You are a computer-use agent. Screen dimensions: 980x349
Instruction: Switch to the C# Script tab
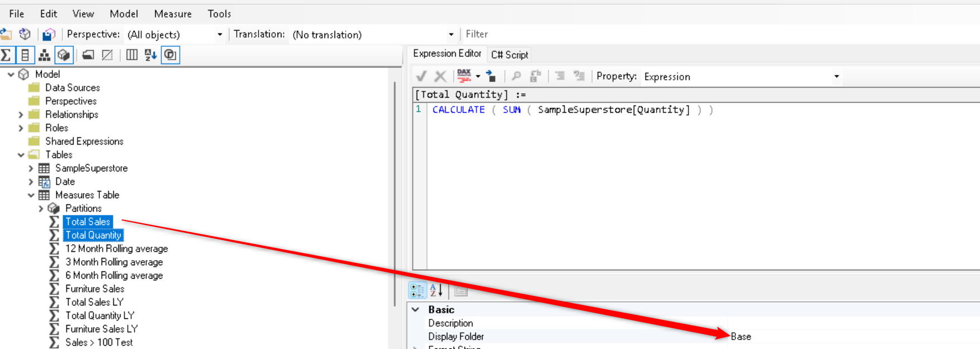(510, 55)
